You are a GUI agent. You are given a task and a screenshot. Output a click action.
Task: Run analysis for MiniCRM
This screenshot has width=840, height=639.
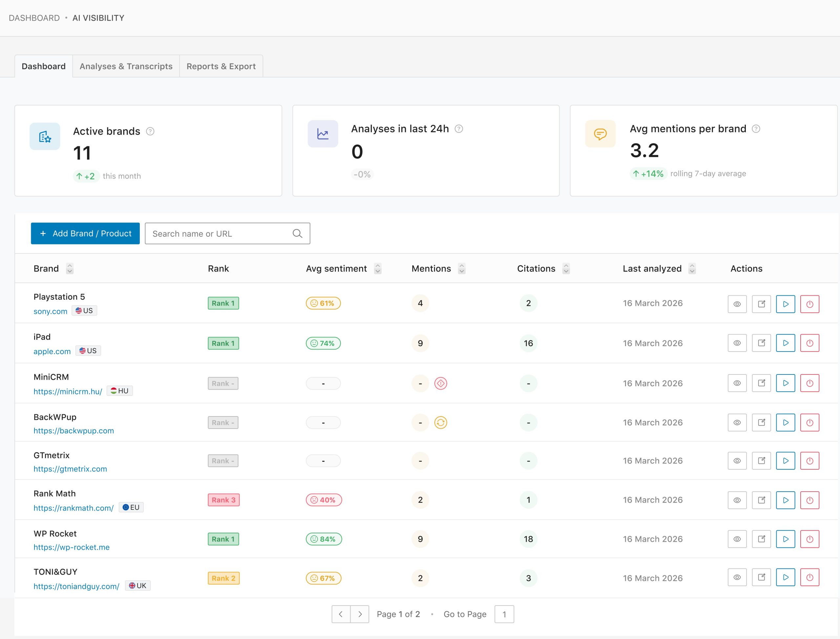click(x=786, y=383)
